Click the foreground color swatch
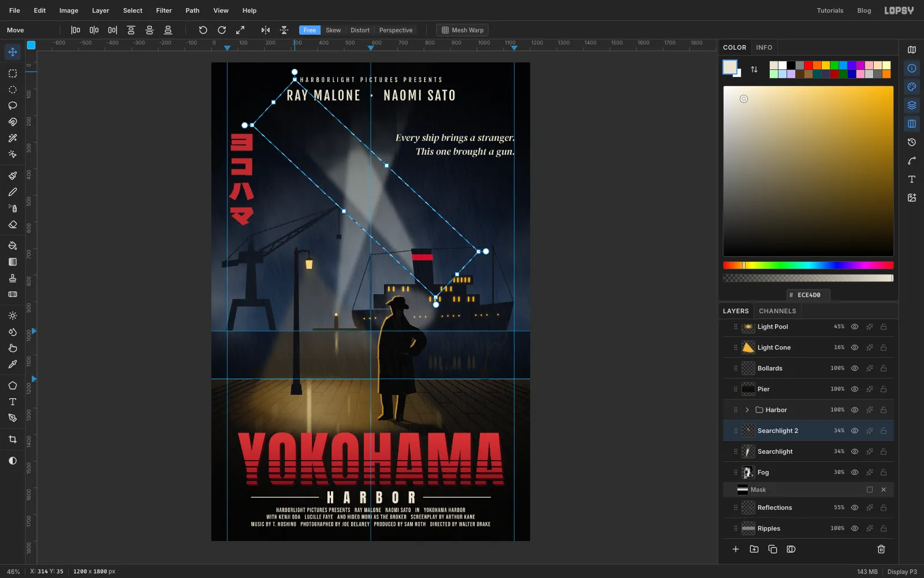The width and height of the screenshot is (924, 578). 730,67
